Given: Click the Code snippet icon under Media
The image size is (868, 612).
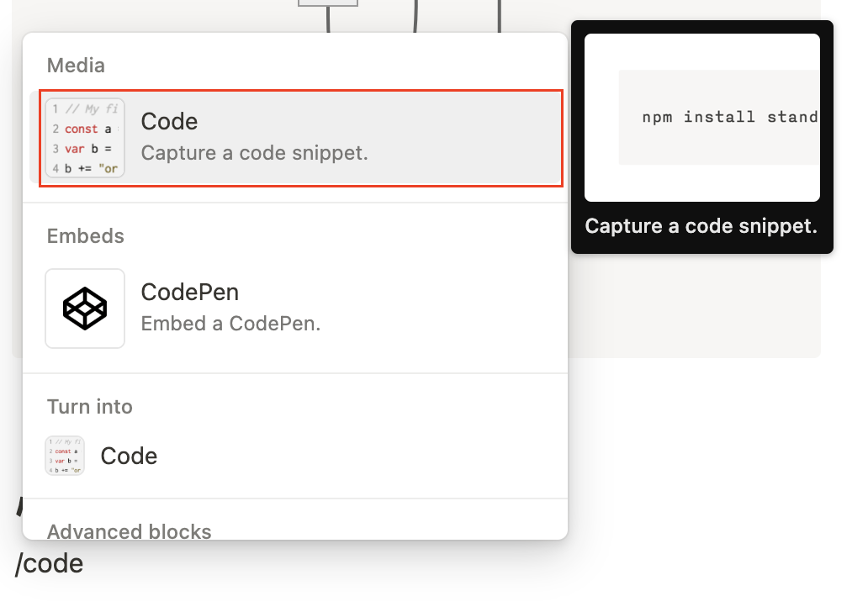Looking at the screenshot, I should 85,138.
